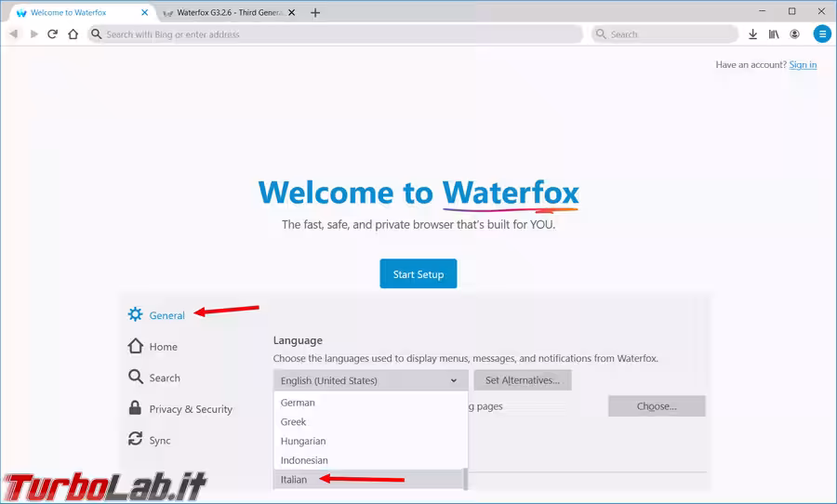Go forward with the forward arrow button

(34, 34)
